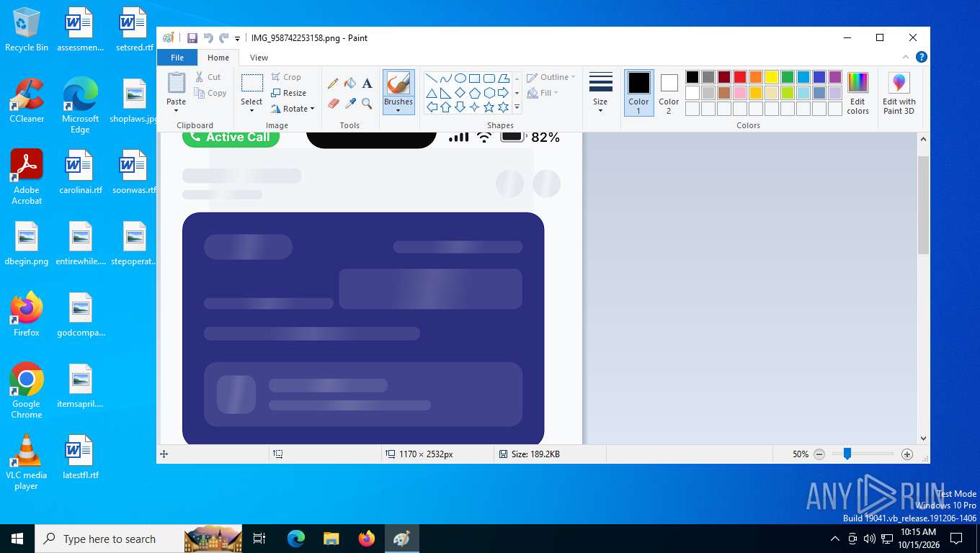
Task: Open the Edit colors dialog
Action: click(x=857, y=94)
